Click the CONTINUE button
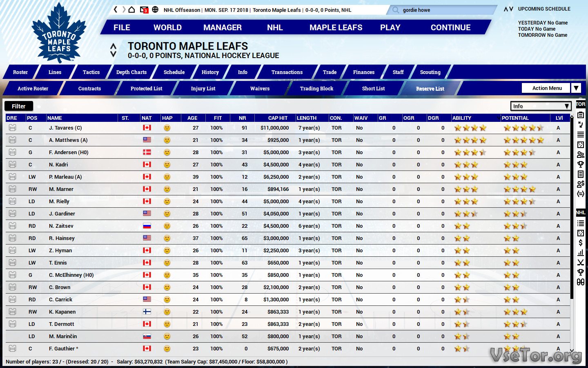Viewport: 588px width, 368px height. click(450, 27)
